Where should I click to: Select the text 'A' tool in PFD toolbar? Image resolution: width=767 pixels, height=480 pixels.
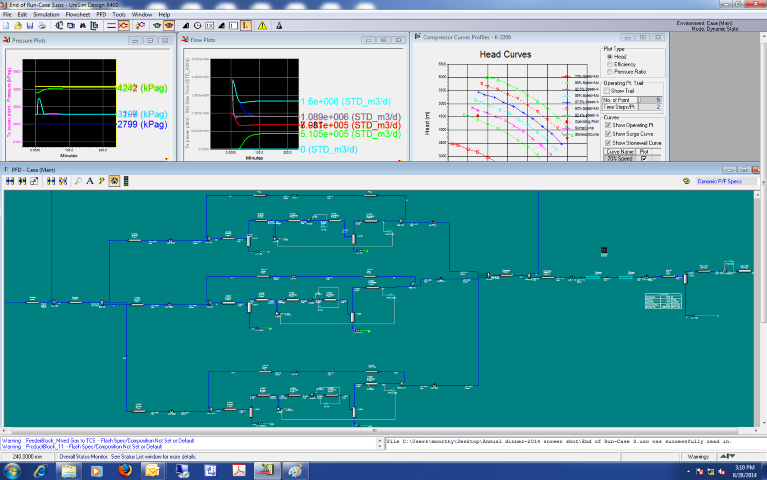click(89, 181)
